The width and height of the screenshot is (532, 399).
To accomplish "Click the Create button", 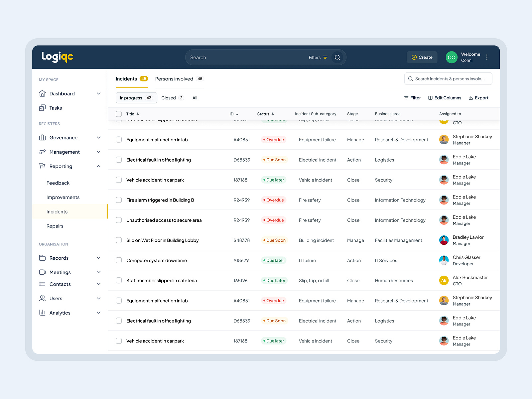I will tap(422, 57).
